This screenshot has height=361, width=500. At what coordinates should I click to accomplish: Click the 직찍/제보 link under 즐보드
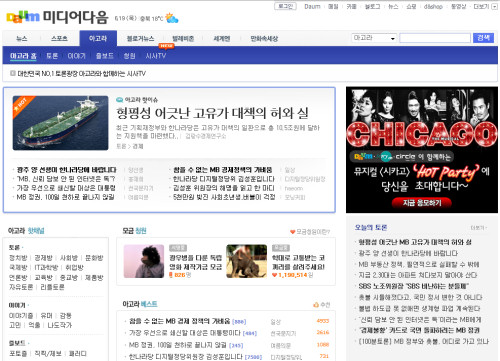click(48, 354)
